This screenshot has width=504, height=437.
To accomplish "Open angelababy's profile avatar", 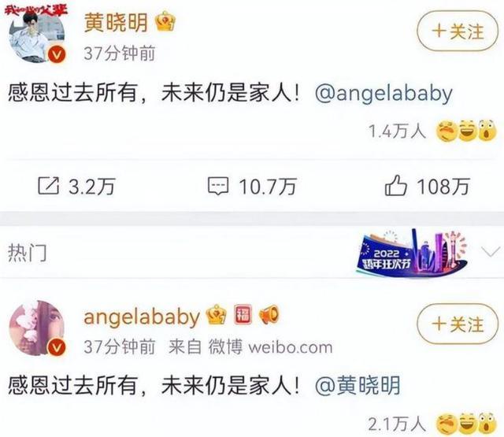I will point(37,328).
